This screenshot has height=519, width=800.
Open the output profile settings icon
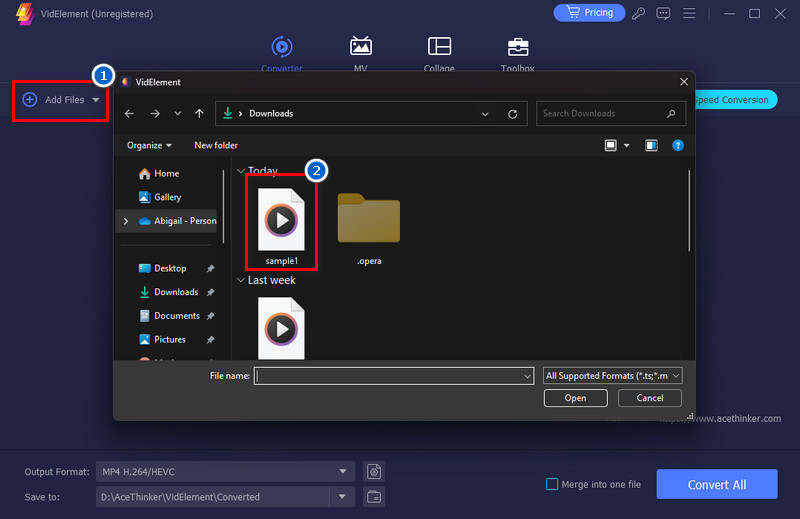[x=374, y=472]
